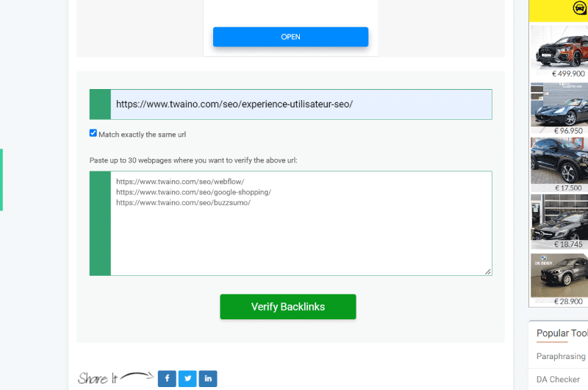Open the €18.745 car ad
This screenshot has height=390, width=588.
(x=559, y=221)
